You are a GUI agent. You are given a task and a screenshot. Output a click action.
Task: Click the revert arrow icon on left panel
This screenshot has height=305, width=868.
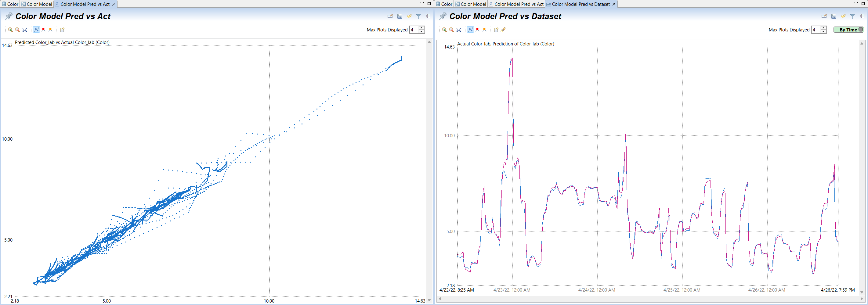(409, 16)
